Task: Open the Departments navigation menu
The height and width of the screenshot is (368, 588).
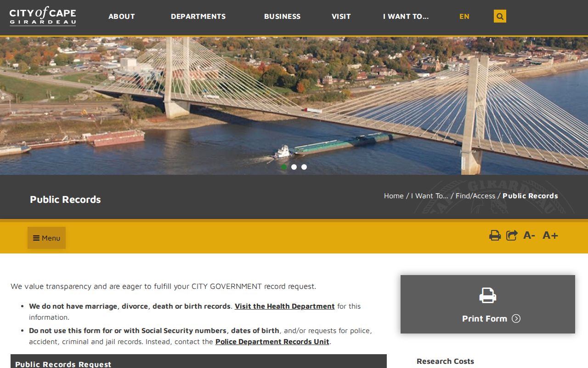Action: (x=198, y=17)
